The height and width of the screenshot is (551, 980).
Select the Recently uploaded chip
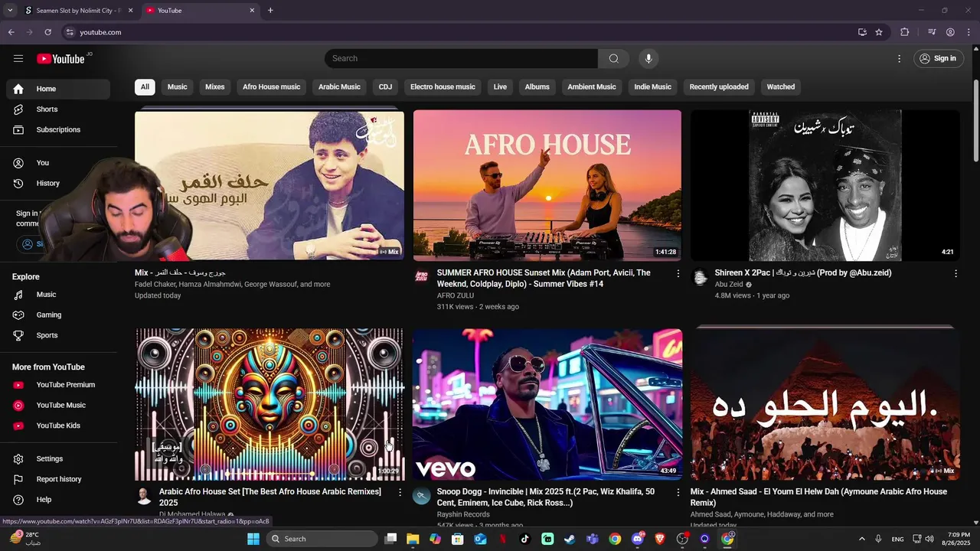[719, 87]
